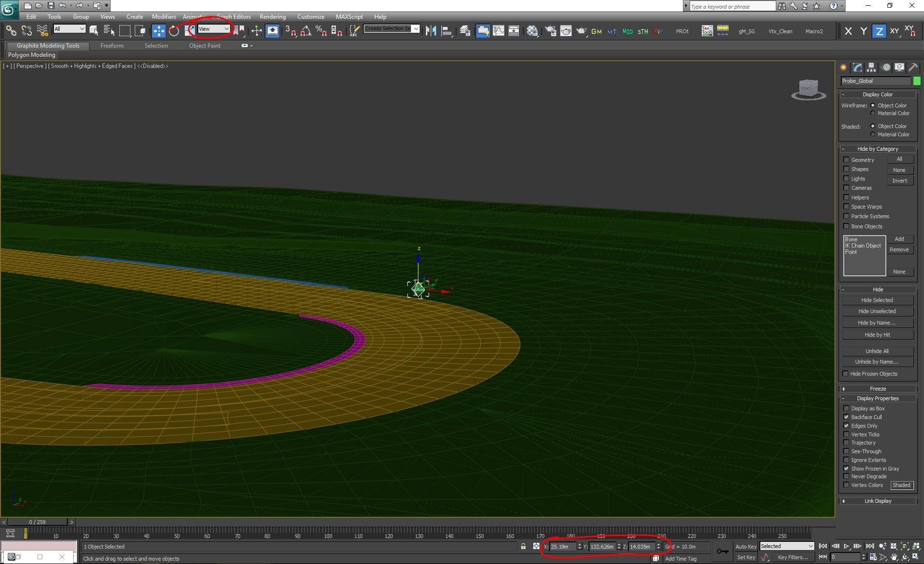
Task: Toggle Shapes hide-by-category checkbox
Action: 846,169
